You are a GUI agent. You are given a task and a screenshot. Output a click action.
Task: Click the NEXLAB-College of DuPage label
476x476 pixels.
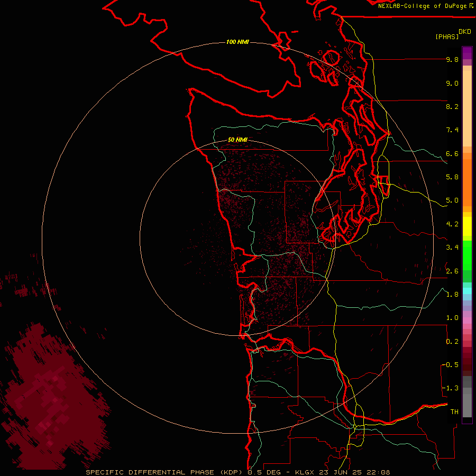[423, 6]
